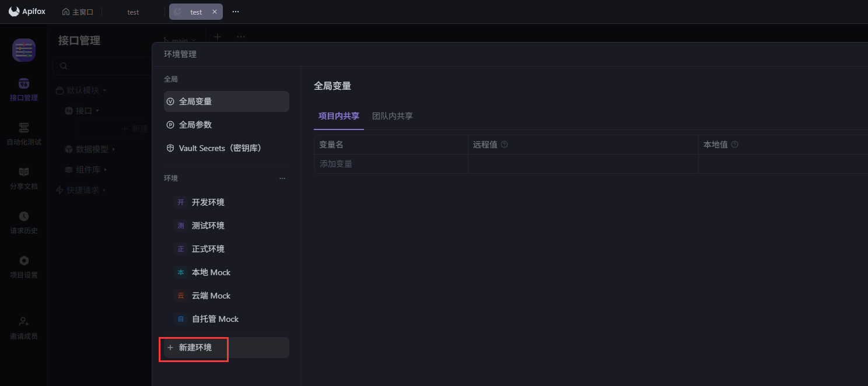Switch to the 团队内共享 tab
Viewport: 868px width, 386px height.
393,115
